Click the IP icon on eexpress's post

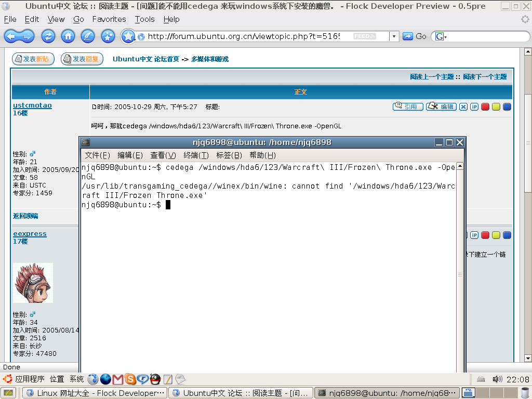click(474, 235)
